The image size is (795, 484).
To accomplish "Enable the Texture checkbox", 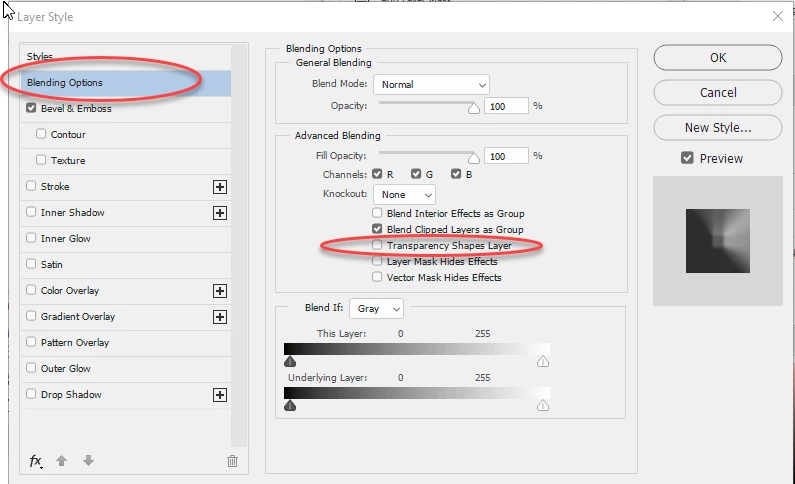I will tap(41, 160).
